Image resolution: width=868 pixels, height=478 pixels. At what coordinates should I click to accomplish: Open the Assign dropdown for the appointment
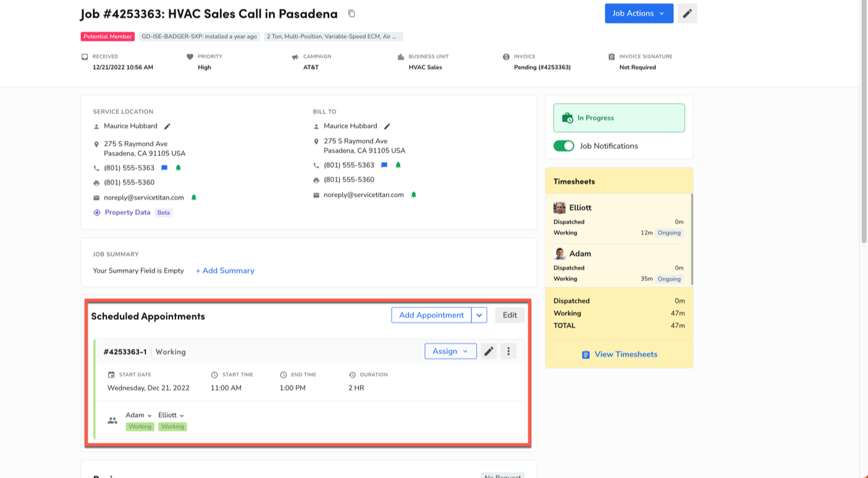(x=450, y=351)
